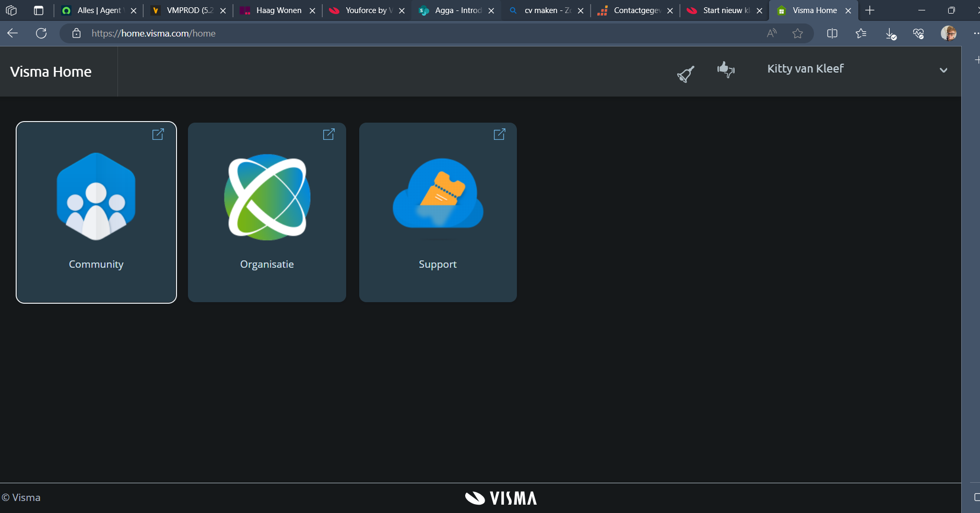Open Support via its external-link icon
Screen dimensions: 980x513
(499, 134)
